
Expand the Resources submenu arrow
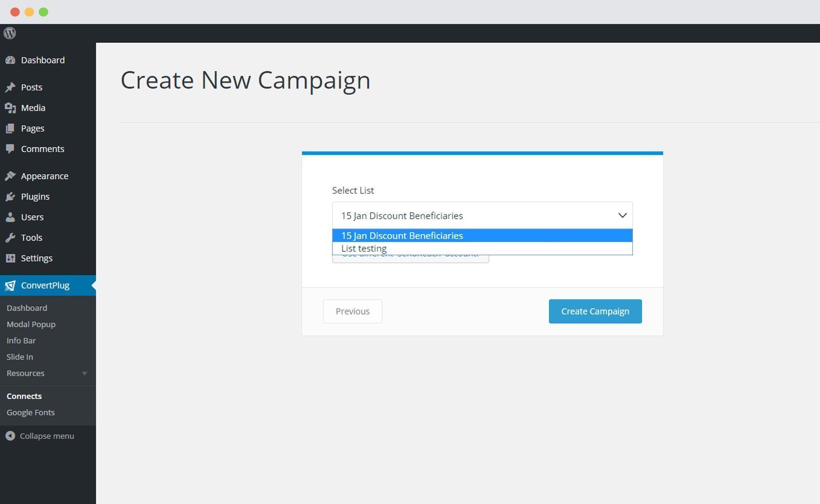point(84,373)
